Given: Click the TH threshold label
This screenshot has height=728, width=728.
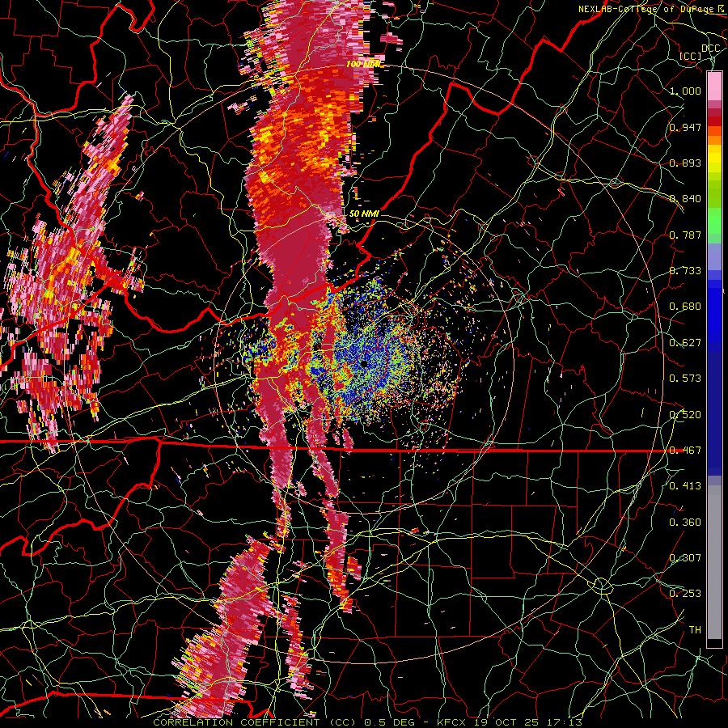Looking at the screenshot, I should tap(695, 629).
